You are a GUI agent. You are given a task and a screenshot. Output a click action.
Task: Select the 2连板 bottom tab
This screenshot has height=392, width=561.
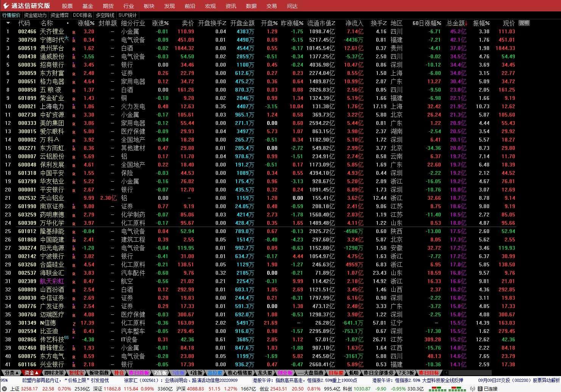pos(160,373)
